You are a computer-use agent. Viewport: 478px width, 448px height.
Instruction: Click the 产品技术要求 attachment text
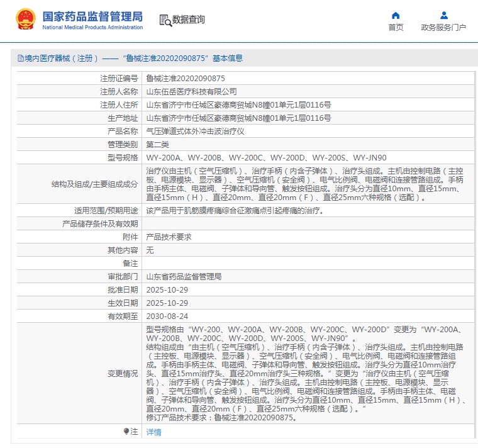(169, 237)
